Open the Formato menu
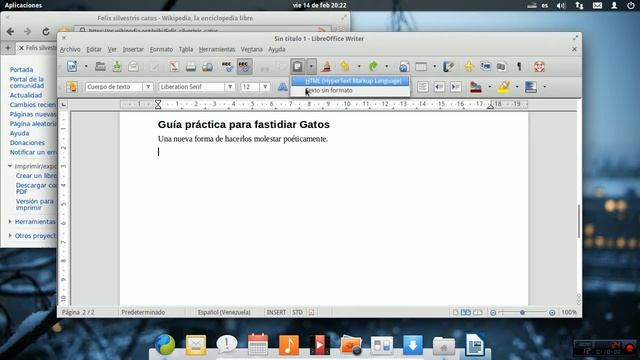The image size is (640, 360). (x=161, y=49)
